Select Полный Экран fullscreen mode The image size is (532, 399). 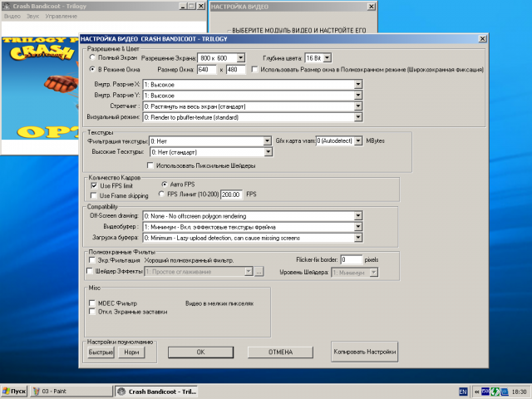point(92,57)
